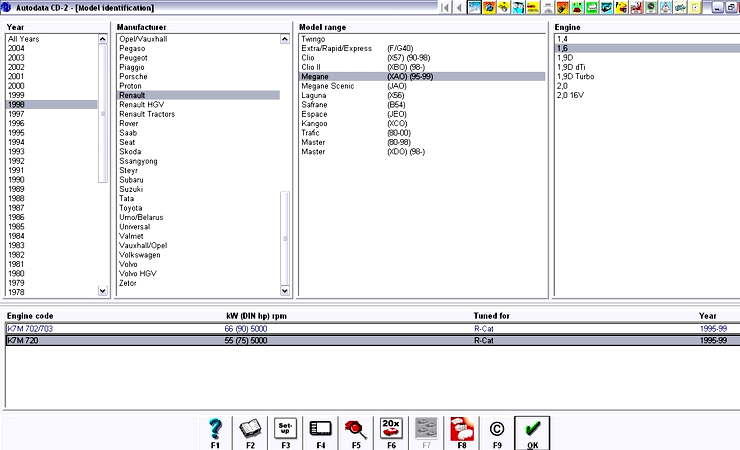Select year 1985 in the Year list
This screenshot has height=450, width=740.
coord(51,226)
